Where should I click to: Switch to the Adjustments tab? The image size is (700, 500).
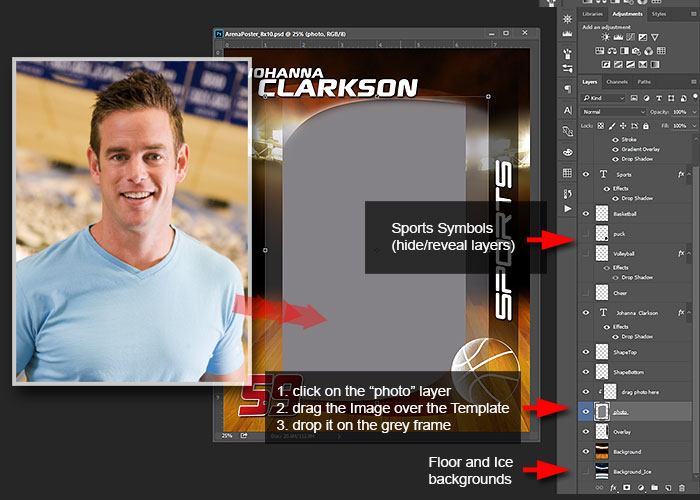627,14
